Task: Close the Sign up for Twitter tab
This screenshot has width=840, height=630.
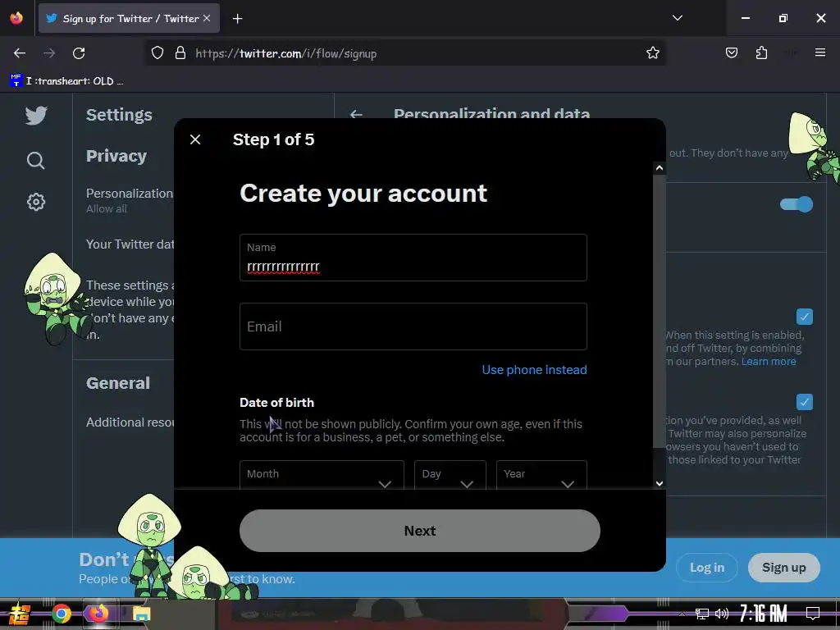Action: coord(207,18)
